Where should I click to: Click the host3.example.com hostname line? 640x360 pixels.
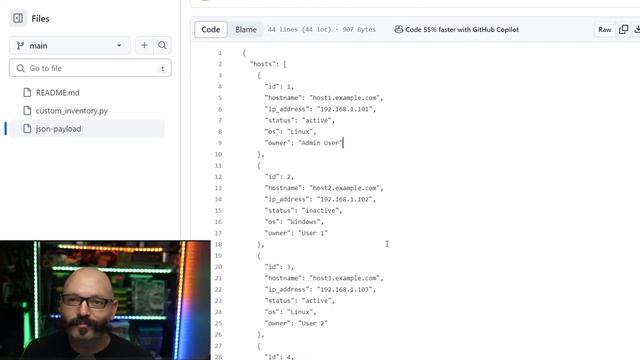coord(324,278)
